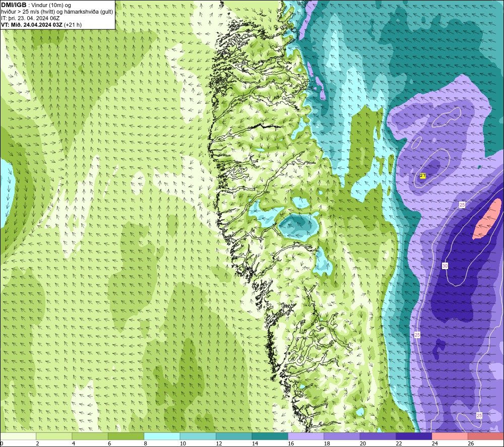This screenshot has width=504, height=447.
Task: Click the DMI/IGB title text
Action: 14,5
